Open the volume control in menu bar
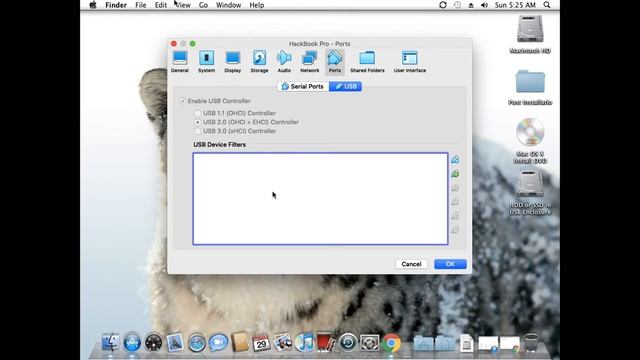 click(x=484, y=5)
